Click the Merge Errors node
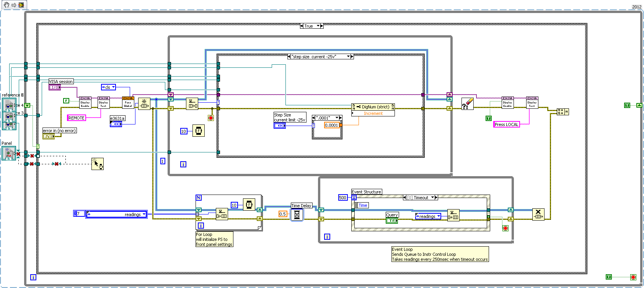 pos(562,111)
